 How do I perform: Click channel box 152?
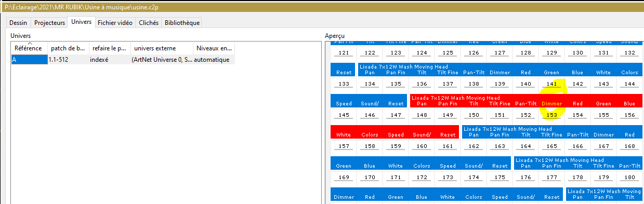click(x=525, y=115)
